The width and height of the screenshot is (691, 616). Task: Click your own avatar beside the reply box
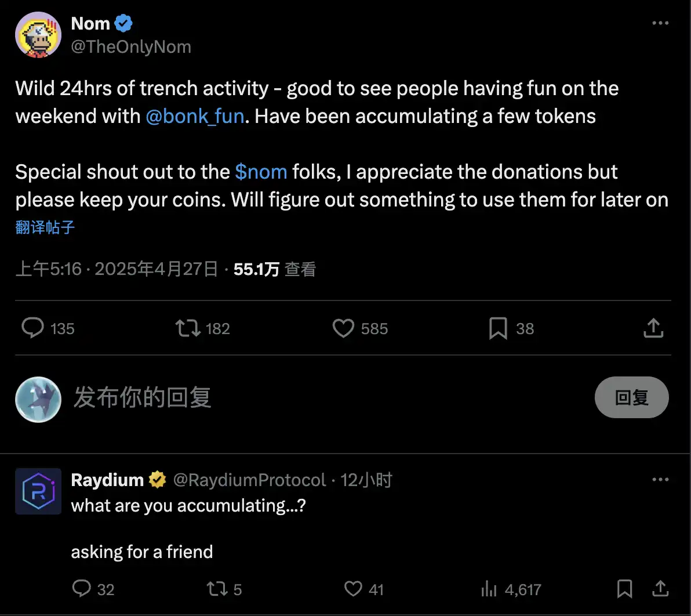[38, 399]
